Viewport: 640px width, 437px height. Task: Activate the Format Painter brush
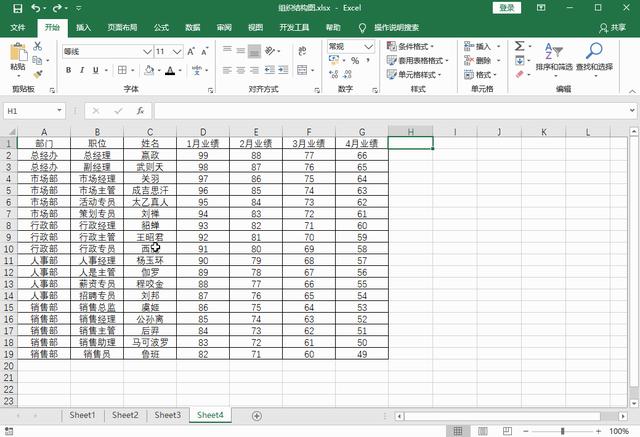tap(38, 74)
